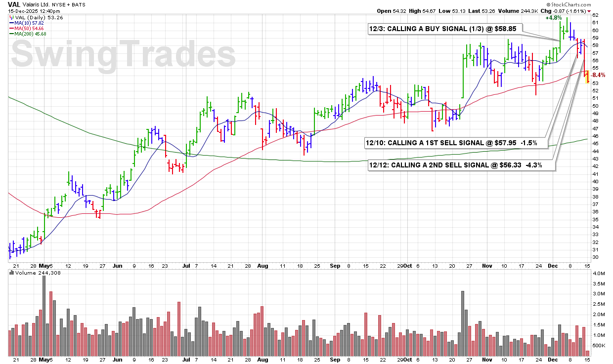Click the yellow current price bar marker
Viewport: 613px width, 364px height.
point(587,77)
